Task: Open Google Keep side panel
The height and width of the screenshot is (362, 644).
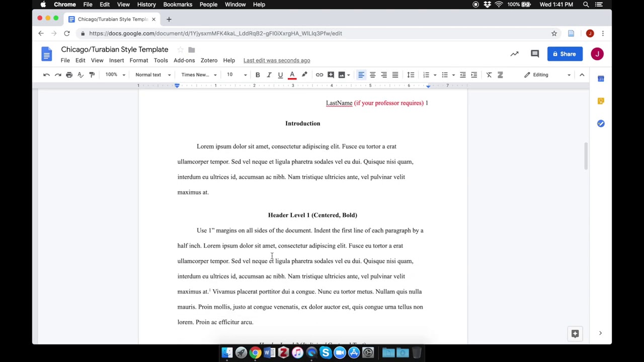Action: click(x=601, y=101)
